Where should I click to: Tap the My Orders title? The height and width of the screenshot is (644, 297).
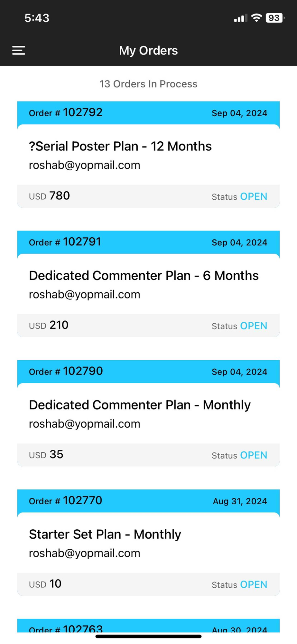(x=148, y=51)
